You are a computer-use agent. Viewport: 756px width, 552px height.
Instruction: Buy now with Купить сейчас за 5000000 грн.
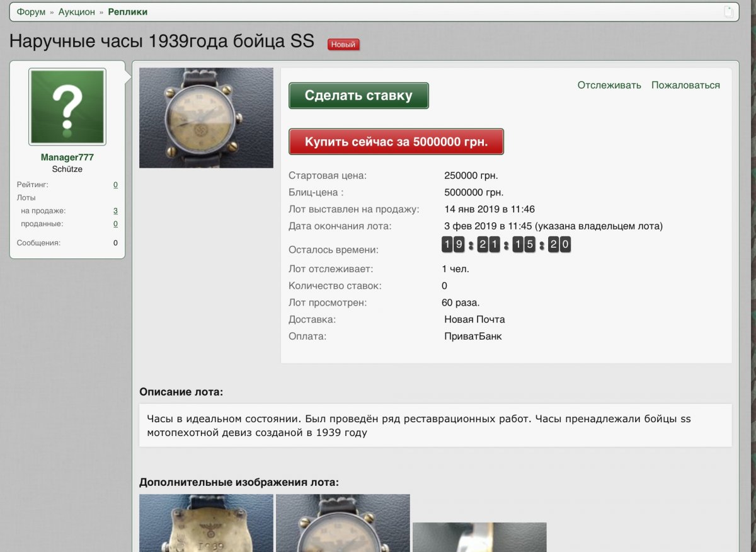coord(396,142)
